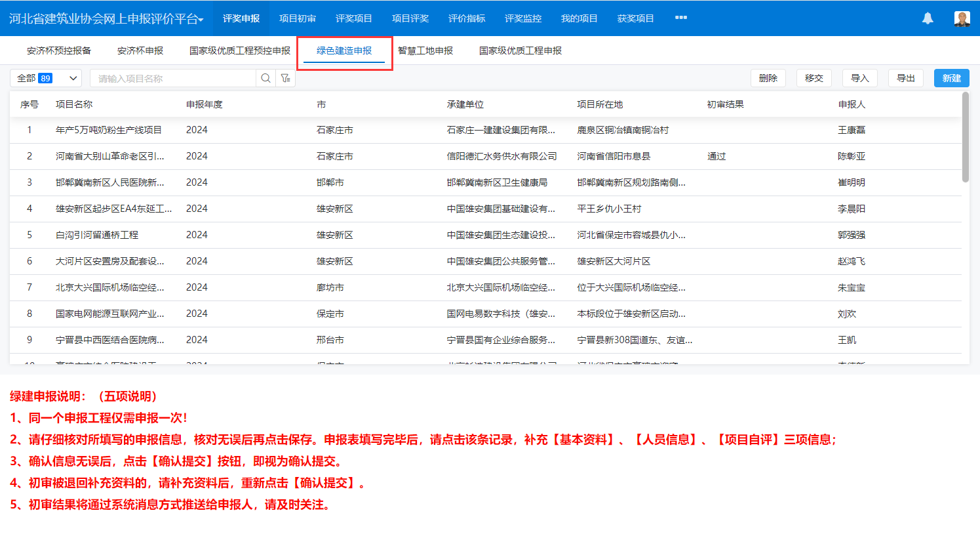The image size is (980, 538).
Task: Open 安济杯预控报备 tab
Action: pyautogui.click(x=59, y=51)
